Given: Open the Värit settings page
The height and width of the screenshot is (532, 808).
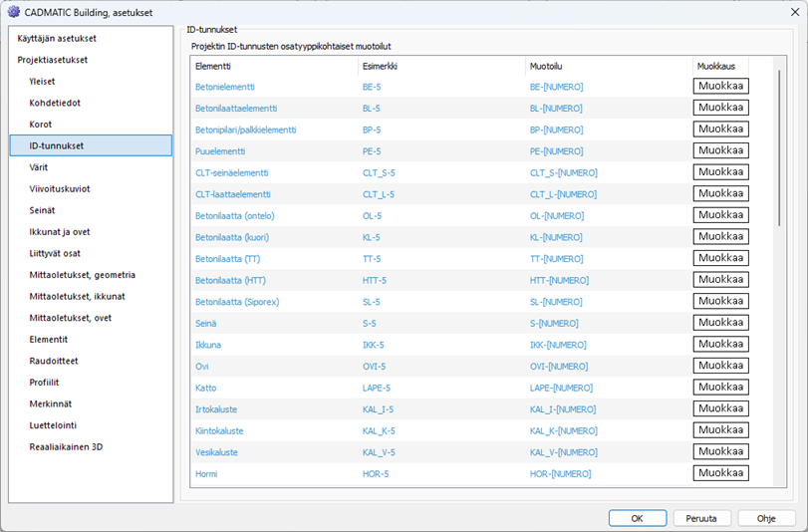Looking at the screenshot, I should [39, 167].
